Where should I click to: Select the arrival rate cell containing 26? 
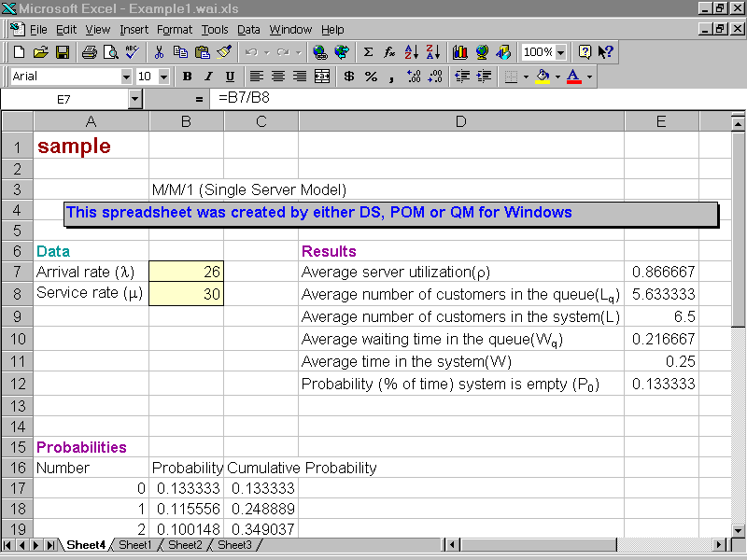coord(186,273)
